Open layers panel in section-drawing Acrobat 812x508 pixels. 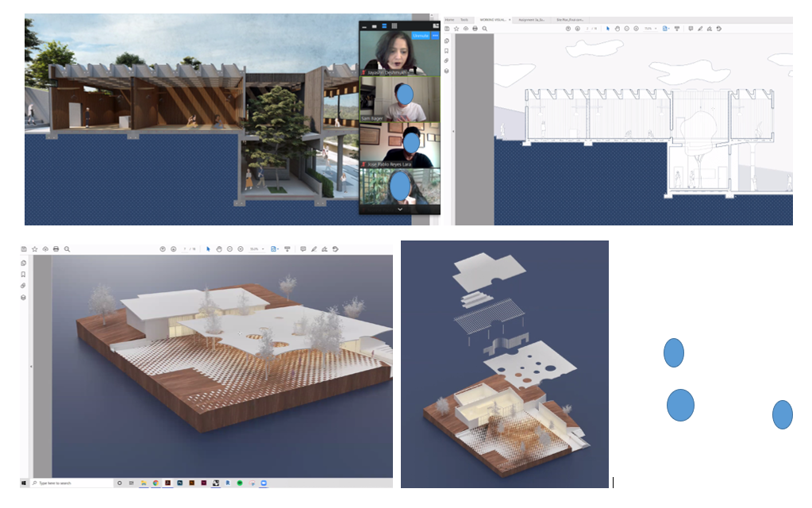[x=446, y=71]
